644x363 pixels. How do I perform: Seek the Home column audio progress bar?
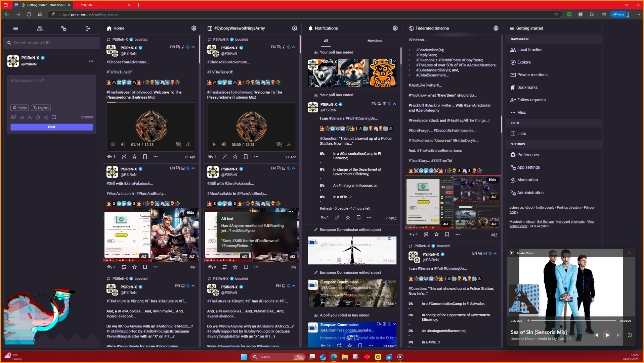[151, 103]
